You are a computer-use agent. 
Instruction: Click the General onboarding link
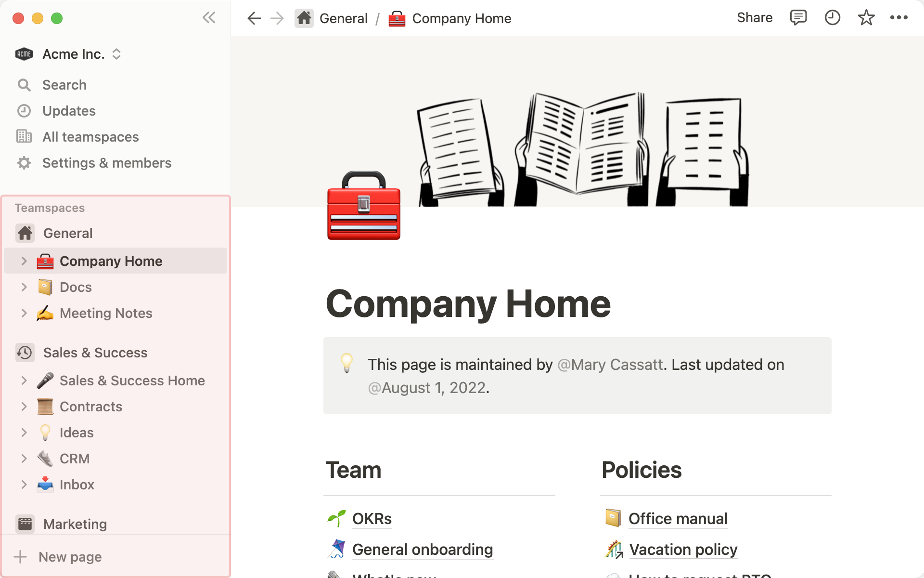click(x=421, y=550)
